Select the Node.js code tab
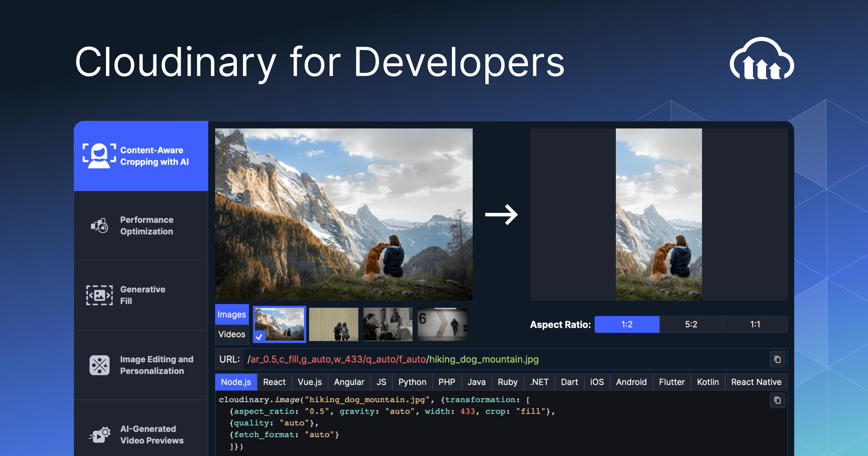The height and width of the screenshot is (456, 868). tap(236, 382)
